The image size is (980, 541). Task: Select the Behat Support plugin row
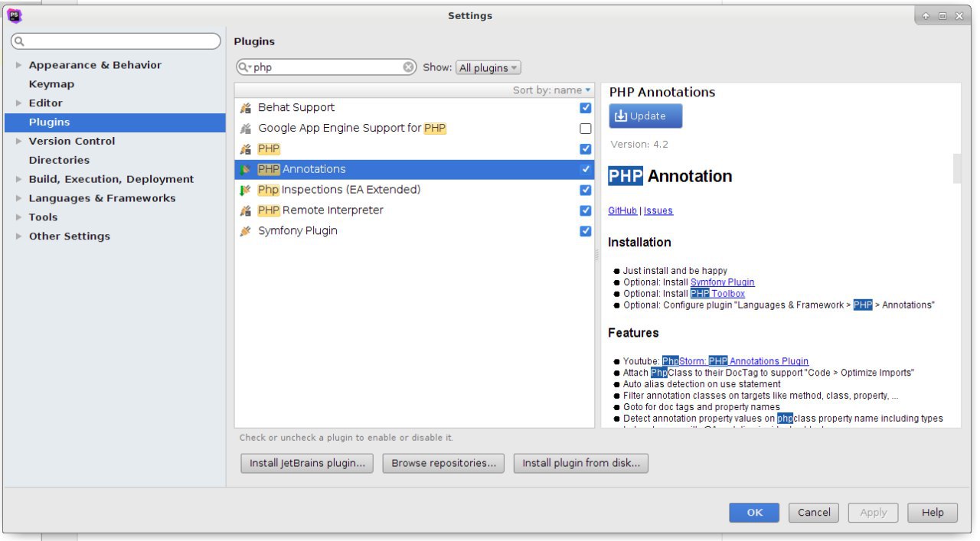414,108
